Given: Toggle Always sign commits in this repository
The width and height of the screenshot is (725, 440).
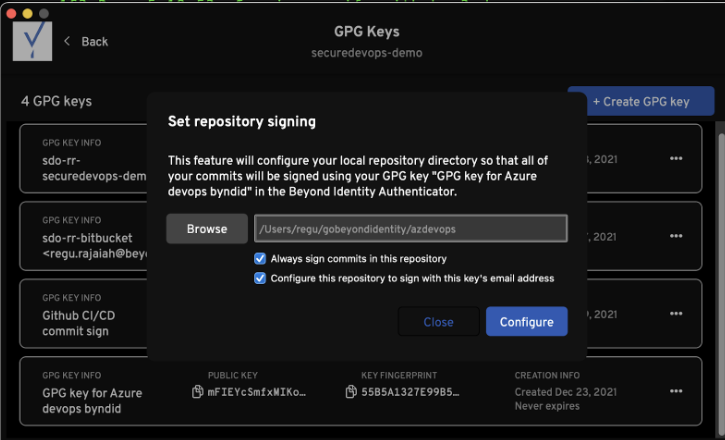Looking at the screenshot, I should [260, 258].
